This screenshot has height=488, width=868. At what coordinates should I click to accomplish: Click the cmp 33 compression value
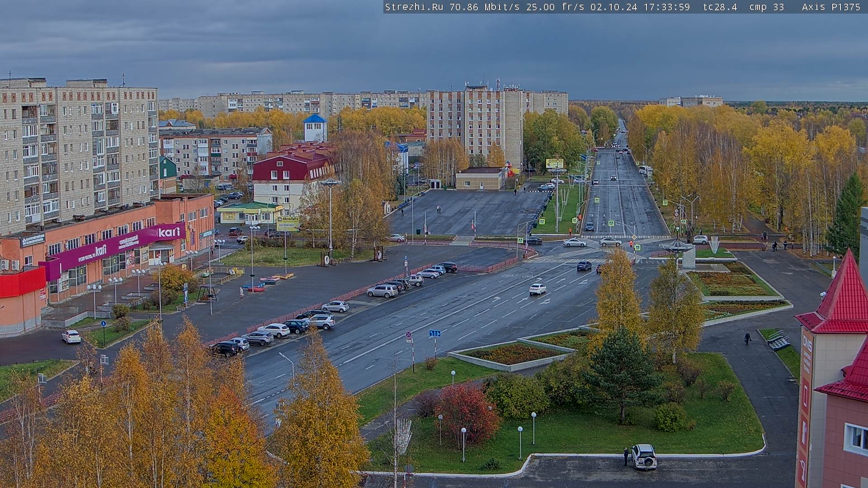pos(766,7)
